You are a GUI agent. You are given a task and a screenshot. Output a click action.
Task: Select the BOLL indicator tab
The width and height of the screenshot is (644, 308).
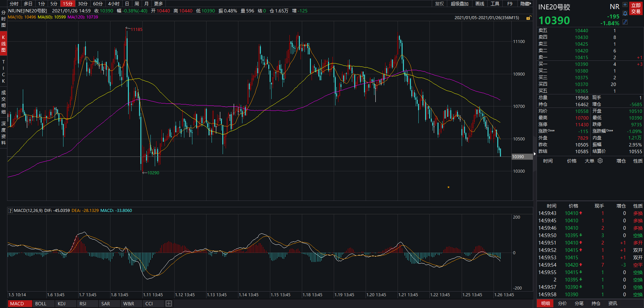point(41,304)
